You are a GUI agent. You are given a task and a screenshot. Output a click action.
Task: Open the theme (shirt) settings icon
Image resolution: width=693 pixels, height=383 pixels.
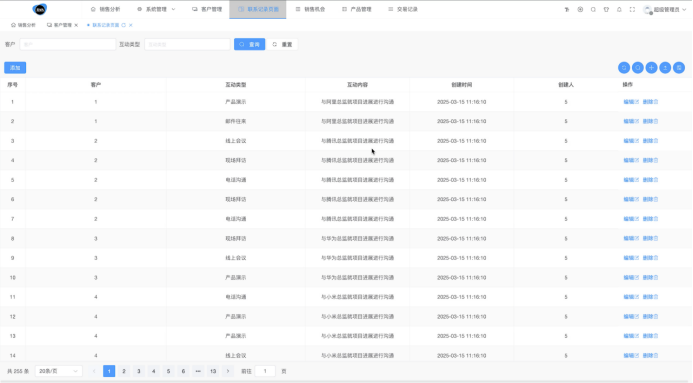[606, 9]
